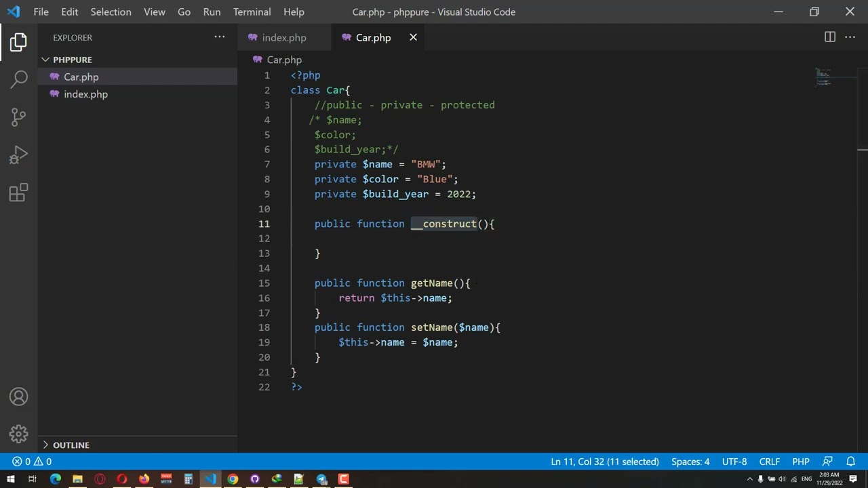The height and width of the screenshot is (488, 868).
Task: Open Source Control view
Action: (x=18, y=117)
